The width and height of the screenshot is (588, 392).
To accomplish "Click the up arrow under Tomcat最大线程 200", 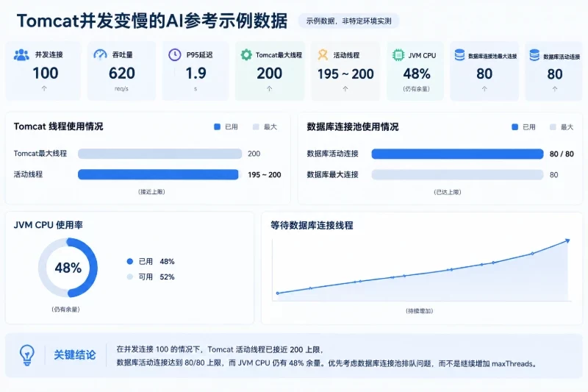I will [x=269, y=88].
